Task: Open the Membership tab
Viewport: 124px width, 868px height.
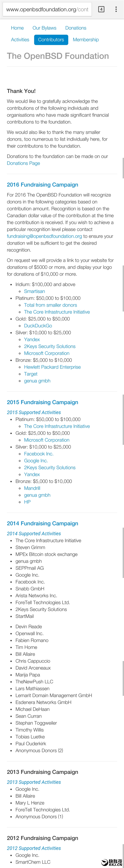Action: (86, 40)
